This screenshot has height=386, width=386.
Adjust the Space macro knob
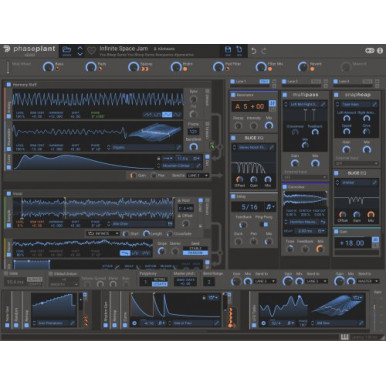pos(134,67)
